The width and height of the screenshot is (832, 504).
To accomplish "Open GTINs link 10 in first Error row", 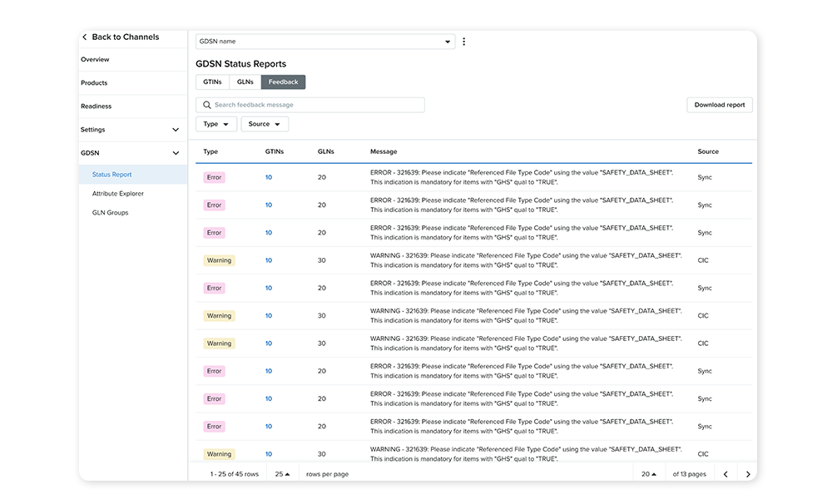I will click(x=269, y=177).
